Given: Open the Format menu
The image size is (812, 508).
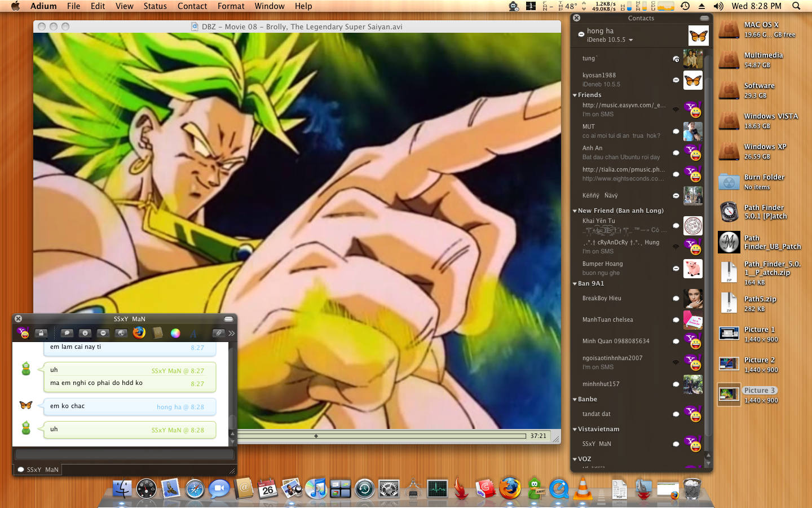Looking at the screenshot, I should pos(231,6).
